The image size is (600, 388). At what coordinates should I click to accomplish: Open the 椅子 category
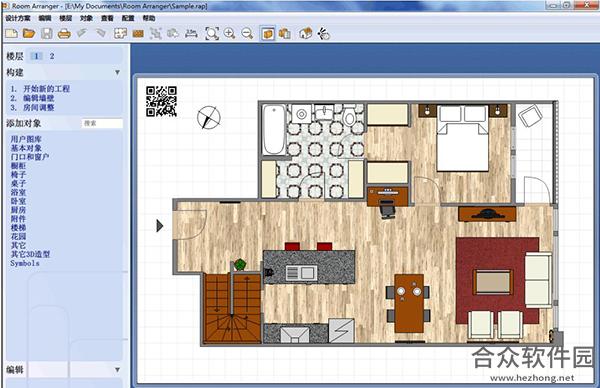tap(18, 174)
